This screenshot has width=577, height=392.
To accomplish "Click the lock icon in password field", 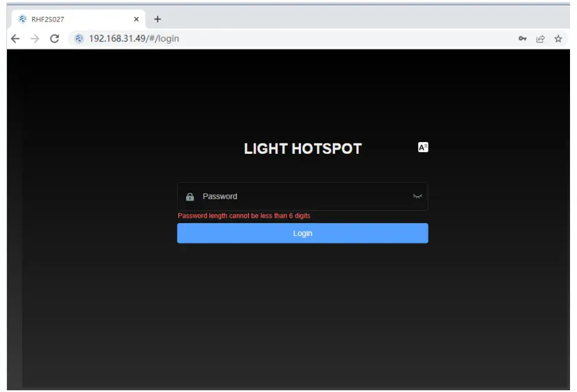I will click(x=190, y=196).
